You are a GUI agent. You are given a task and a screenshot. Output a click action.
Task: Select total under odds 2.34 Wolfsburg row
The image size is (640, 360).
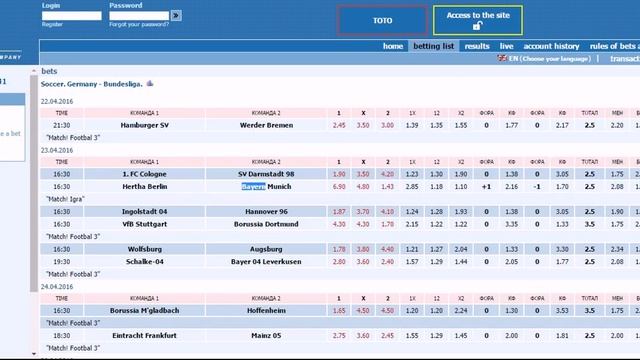click(617, 249)
